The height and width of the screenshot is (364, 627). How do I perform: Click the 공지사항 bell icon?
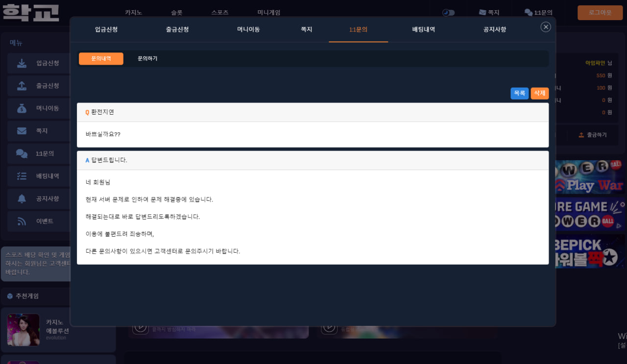pos(22,198)
